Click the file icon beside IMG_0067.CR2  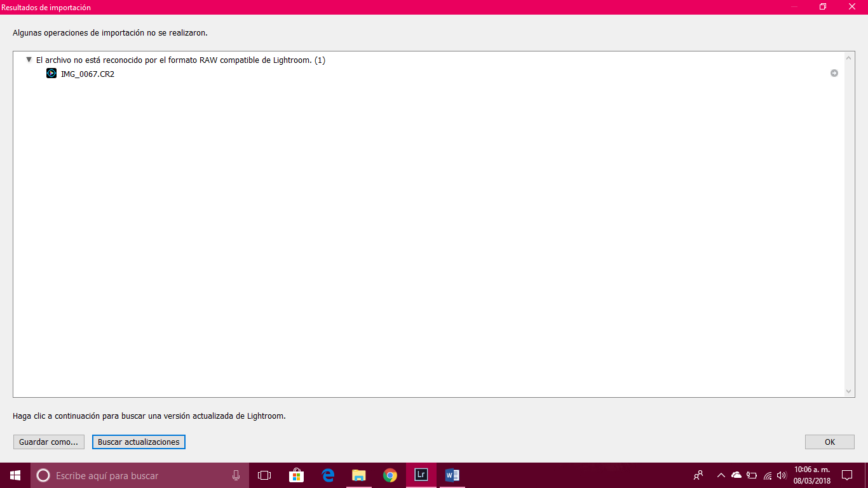coord(51,73)
